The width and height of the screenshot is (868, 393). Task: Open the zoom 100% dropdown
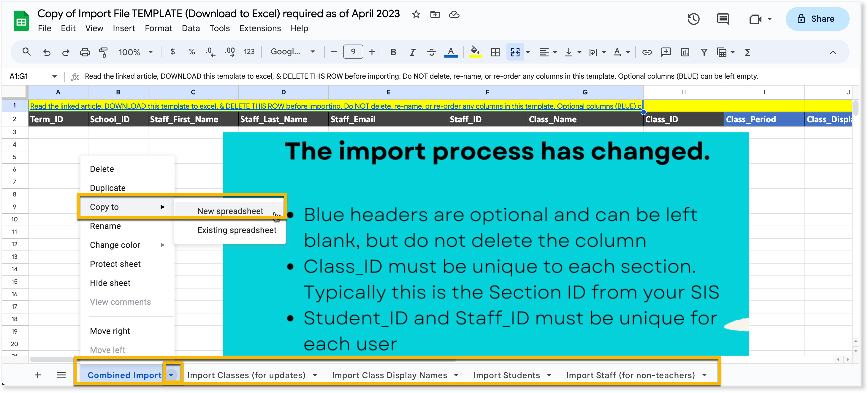point(135,52)
